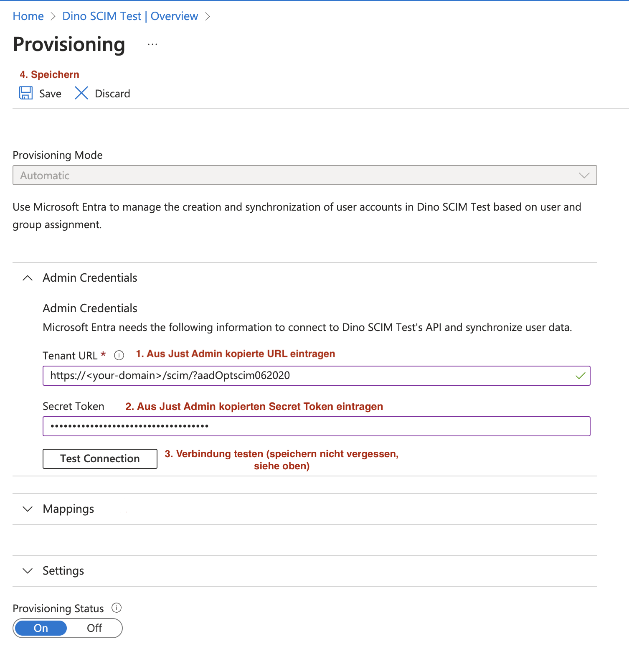
Task: Click the breadcrumb arrow after Home
Action: [x=53, y=16]
